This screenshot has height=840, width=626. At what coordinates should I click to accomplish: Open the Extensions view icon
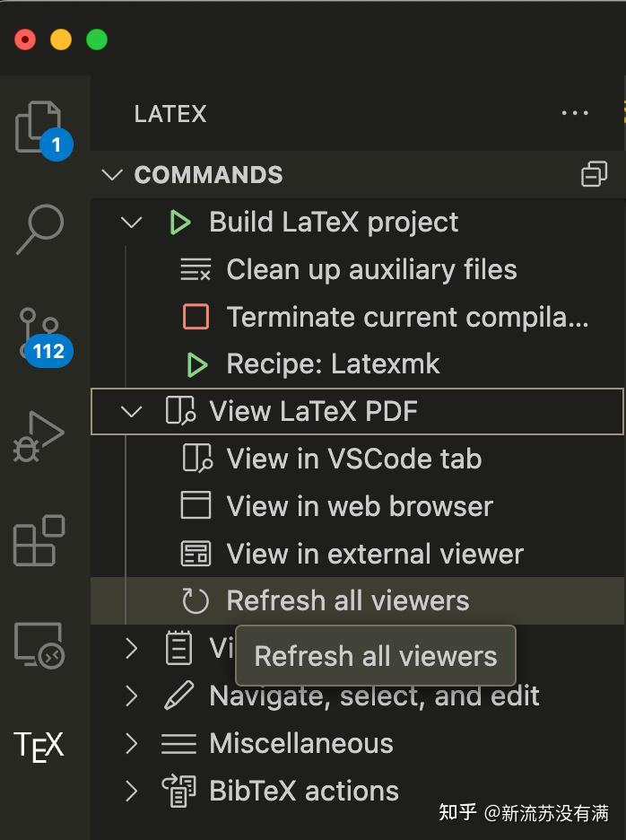[x=40, y=540]
